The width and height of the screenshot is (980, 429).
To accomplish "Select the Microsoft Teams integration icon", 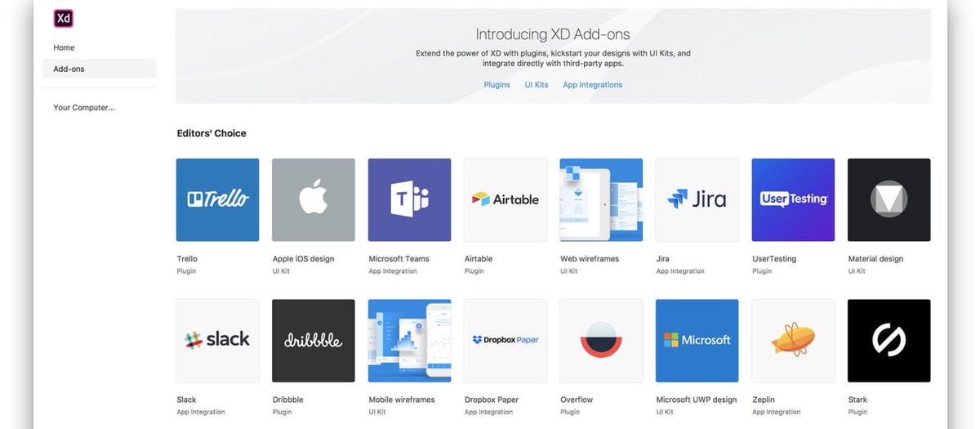I will click(409, 199).
